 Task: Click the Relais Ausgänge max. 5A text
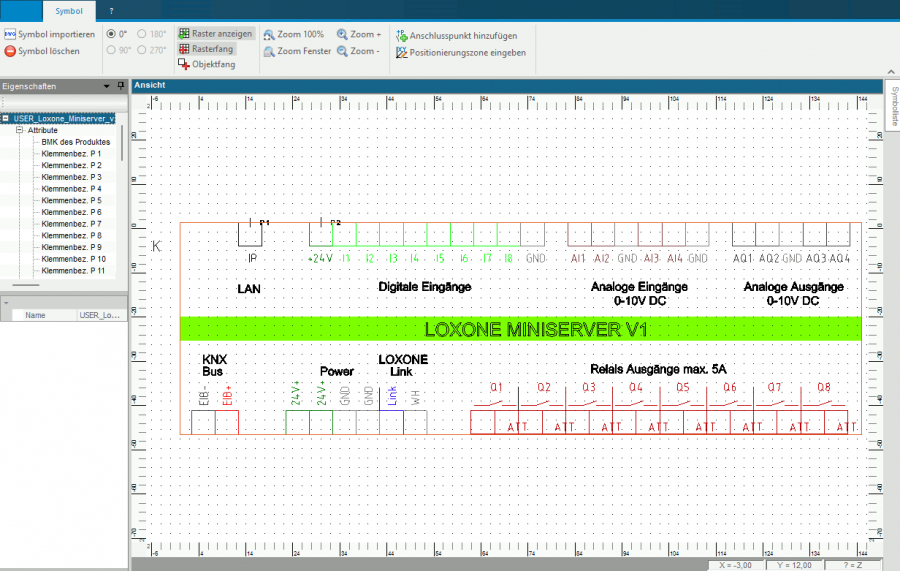click(x=658, y=369)
